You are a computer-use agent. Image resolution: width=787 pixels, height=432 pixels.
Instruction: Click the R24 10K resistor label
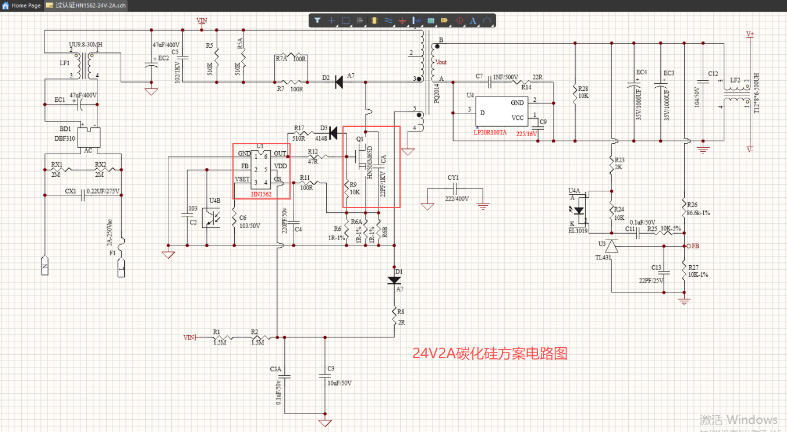619,214
